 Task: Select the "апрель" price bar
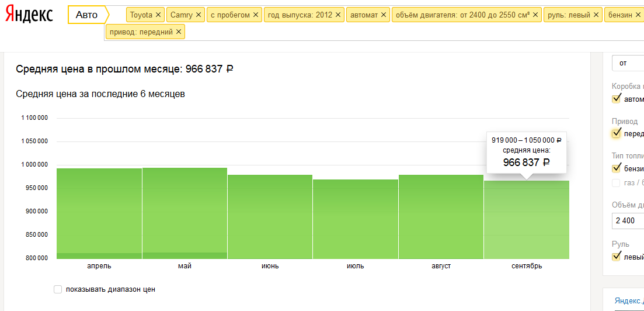tap(99, 213)
